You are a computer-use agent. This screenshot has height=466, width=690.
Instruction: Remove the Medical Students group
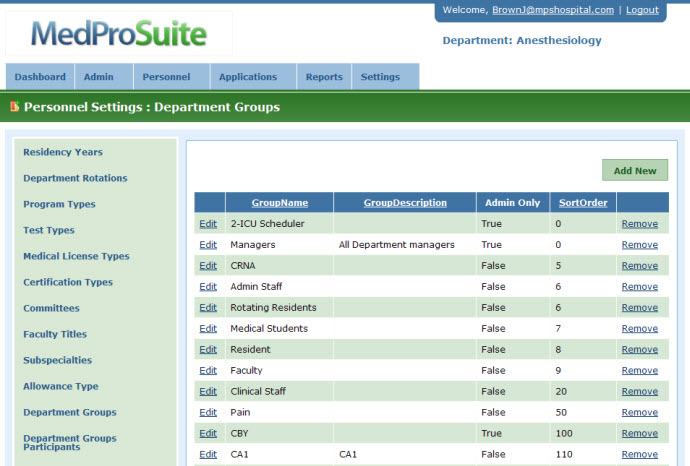click(x=640, y=329)
